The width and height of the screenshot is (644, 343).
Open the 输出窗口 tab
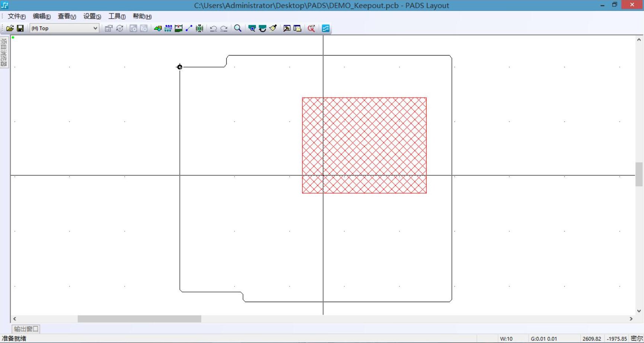pyautogui.click(x=26, y=329)
